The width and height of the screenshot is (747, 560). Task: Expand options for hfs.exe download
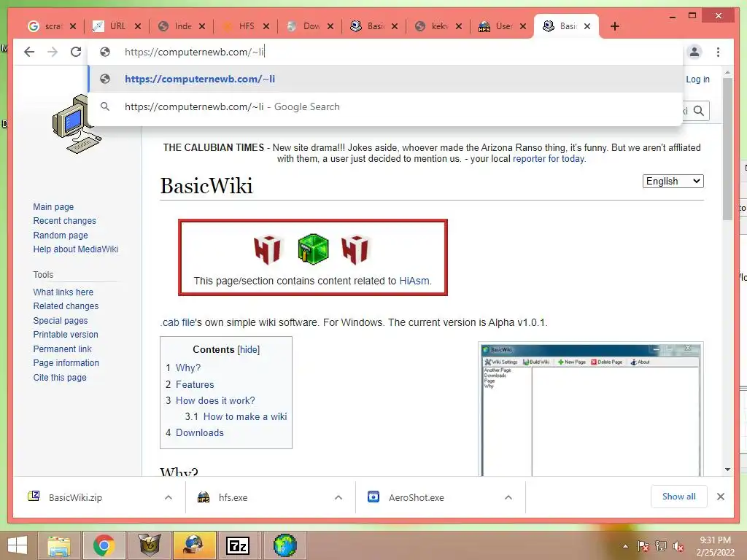338,497
